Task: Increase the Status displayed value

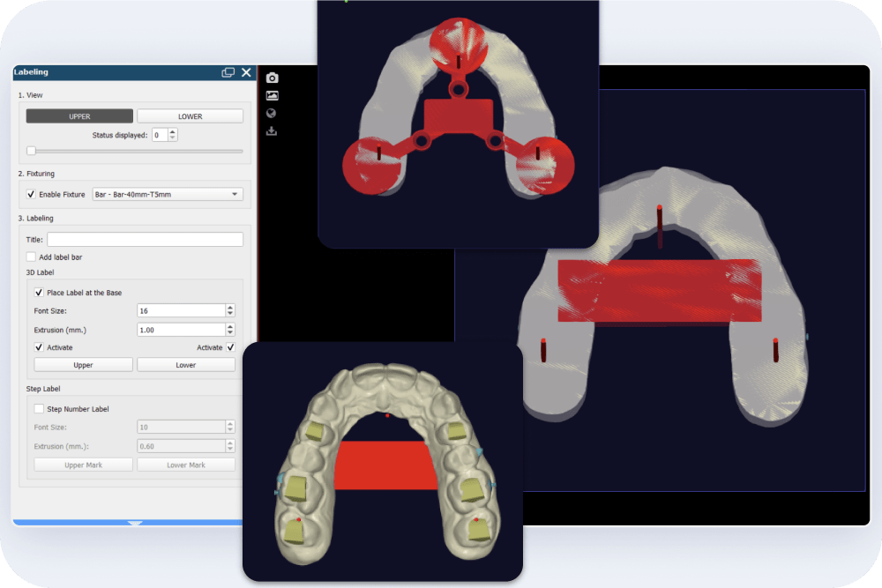Action: pyautogui.click(x=173, y=132)
